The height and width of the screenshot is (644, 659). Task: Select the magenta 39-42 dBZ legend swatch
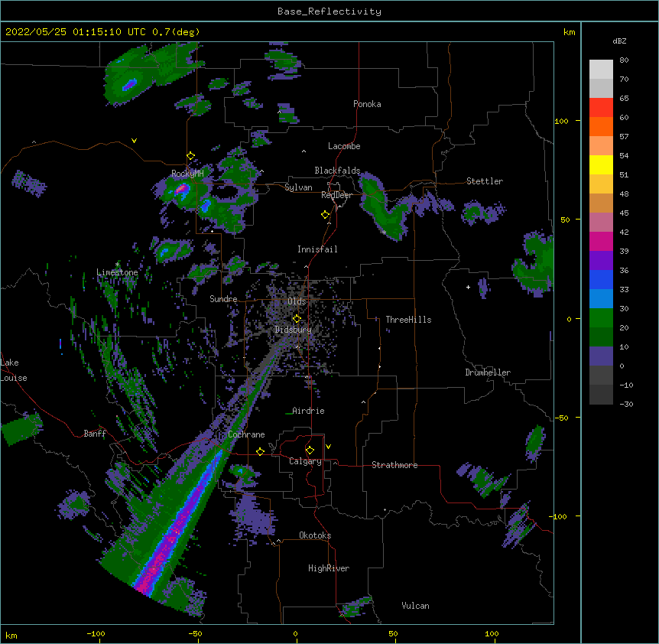coord(601,241)
